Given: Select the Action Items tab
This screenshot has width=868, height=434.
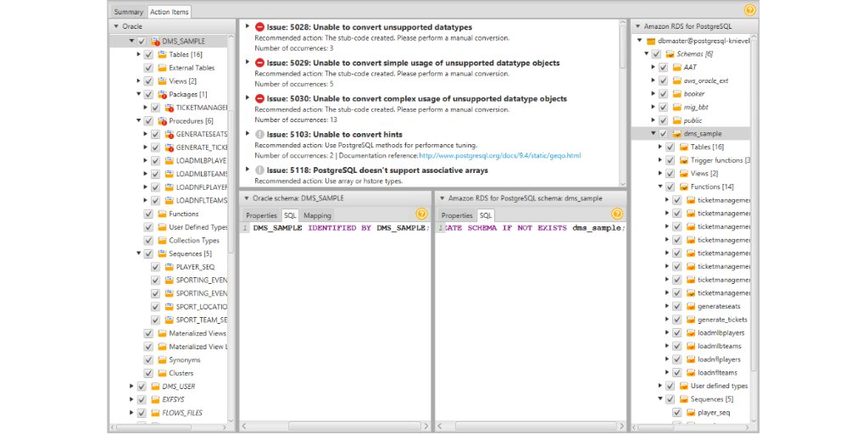Looking at the screenshot, I should 170,12.
